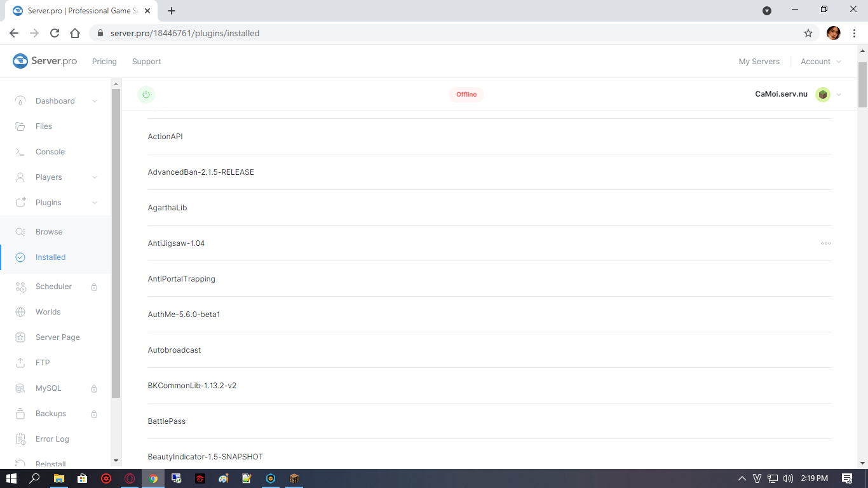Open a new browser tab
Screen dimensions: 868x488
172,11
